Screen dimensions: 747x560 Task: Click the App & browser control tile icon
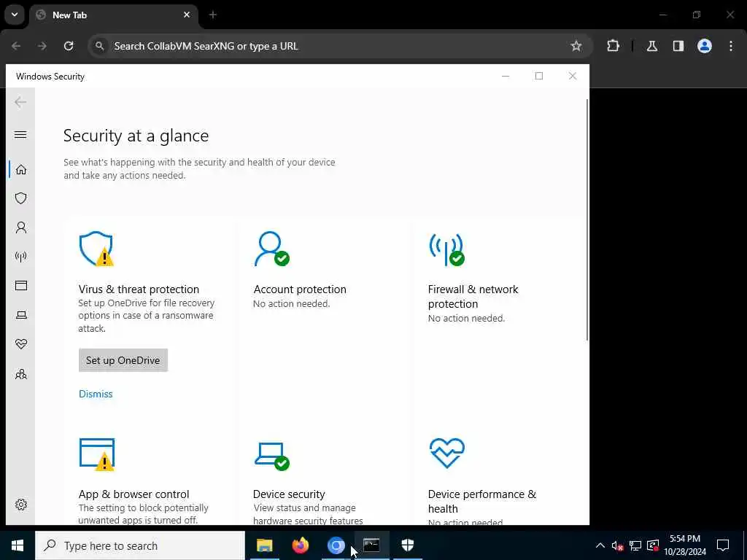tap(97, 454)
